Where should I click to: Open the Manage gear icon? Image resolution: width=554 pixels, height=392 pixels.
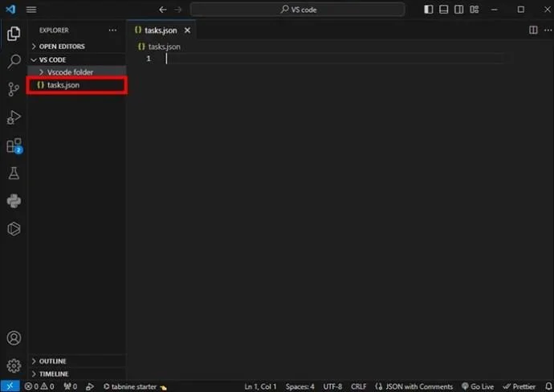[14, 365]
